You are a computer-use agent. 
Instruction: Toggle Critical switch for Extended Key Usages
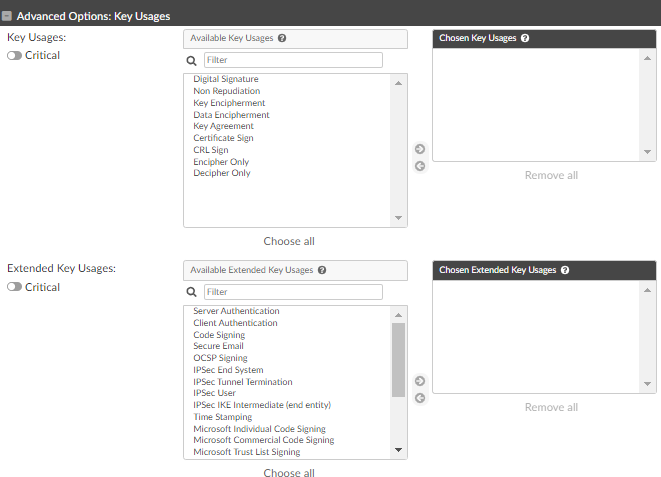(x=15, y=288)
